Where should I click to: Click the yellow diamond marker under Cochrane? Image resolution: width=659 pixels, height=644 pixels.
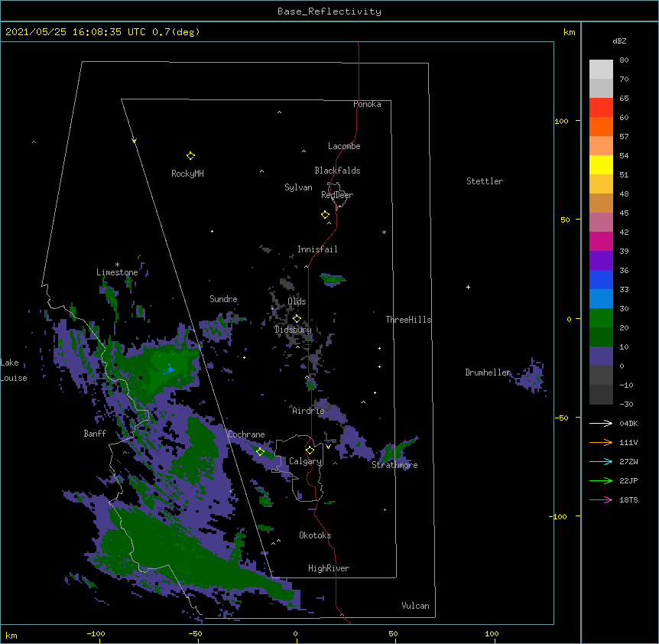(260, 452)
